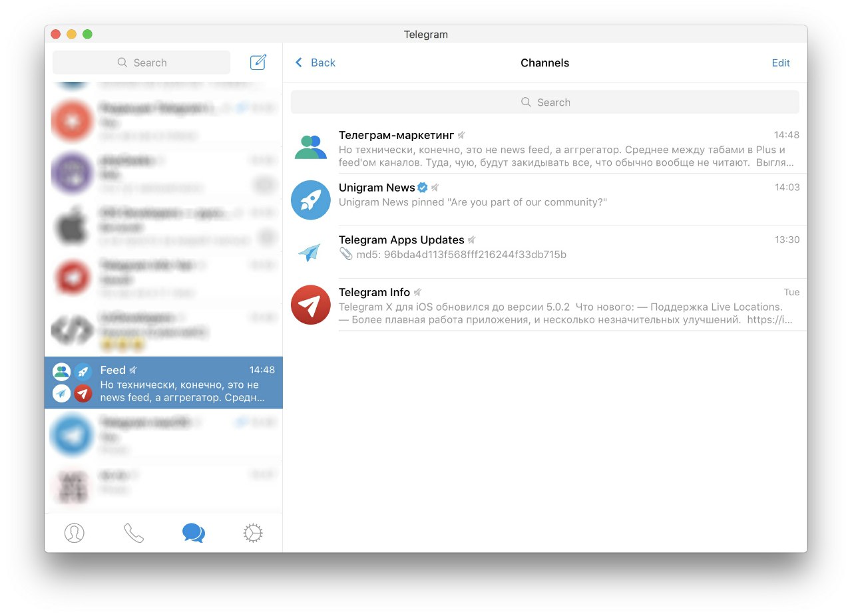Click the Tue timestamp on Telegram Info
Image resolution: width=852 pixels, height=616 pixels.
coord(792,292)
